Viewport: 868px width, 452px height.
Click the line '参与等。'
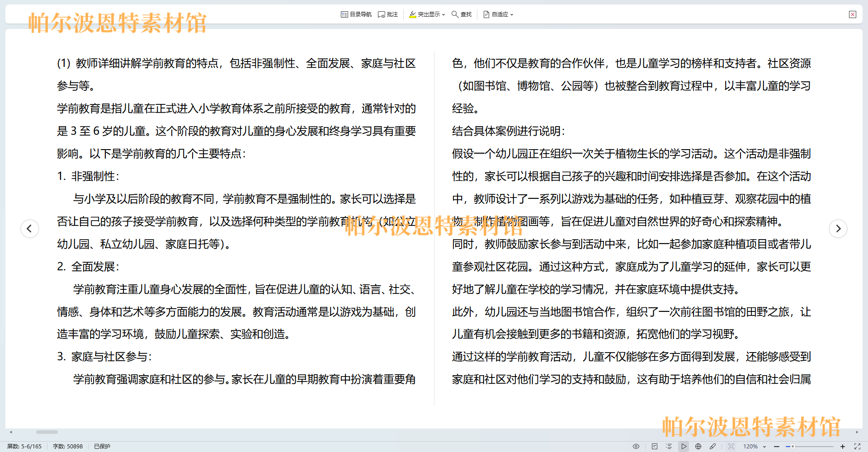tap(76, 86)
